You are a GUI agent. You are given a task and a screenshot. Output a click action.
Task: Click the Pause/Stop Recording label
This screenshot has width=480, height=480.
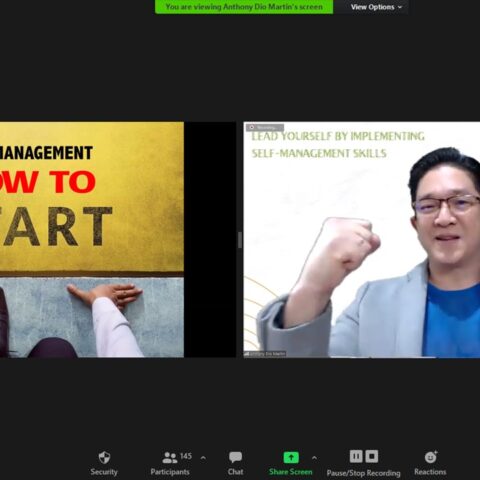(363, 473)
